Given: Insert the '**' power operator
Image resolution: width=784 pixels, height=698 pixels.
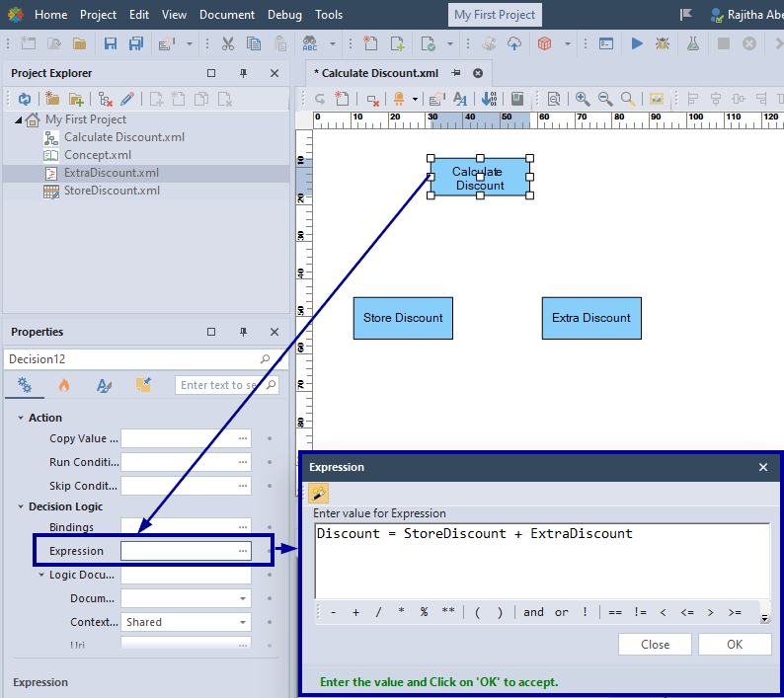Looking at the screenshot, I should coord(448,611).
